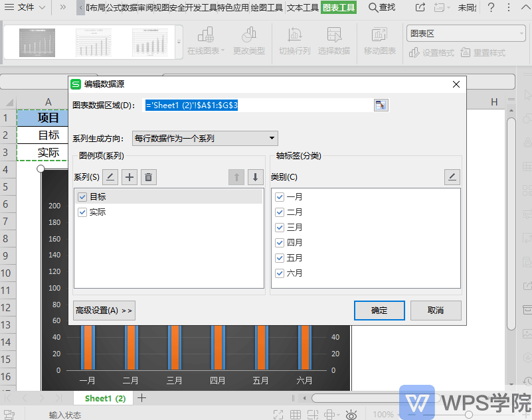Select the Sheet1 (2) sheet tab

point(105,398)
